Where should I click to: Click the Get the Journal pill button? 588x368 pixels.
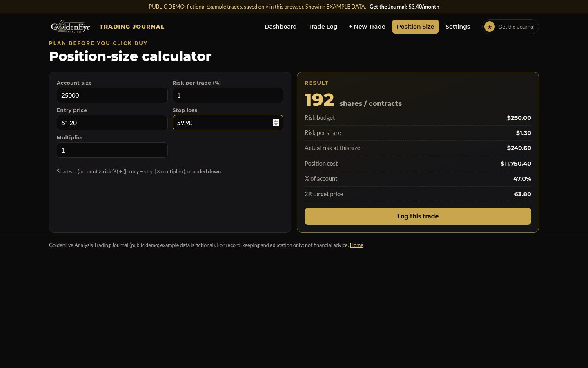(x=510, y=27)
